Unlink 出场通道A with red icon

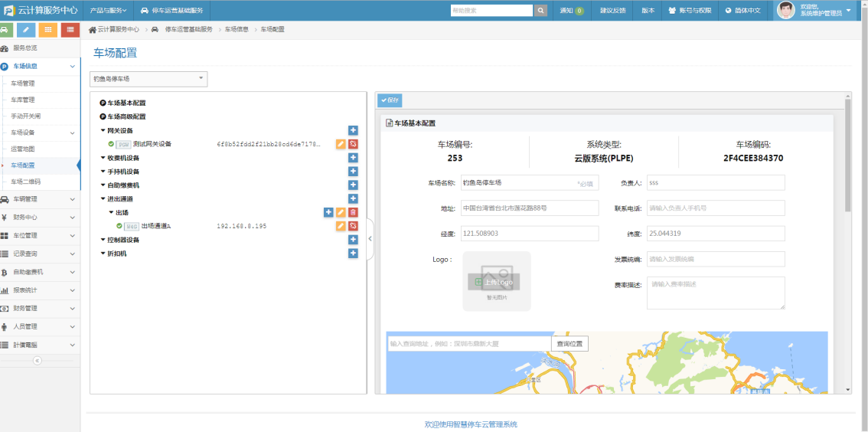click(x=353, y=226)
